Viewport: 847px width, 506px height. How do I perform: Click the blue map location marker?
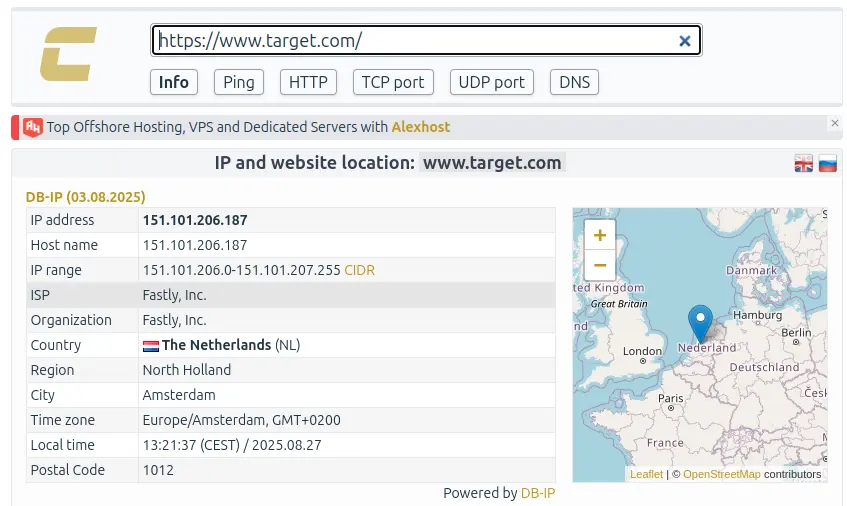(x=701, y=324)
